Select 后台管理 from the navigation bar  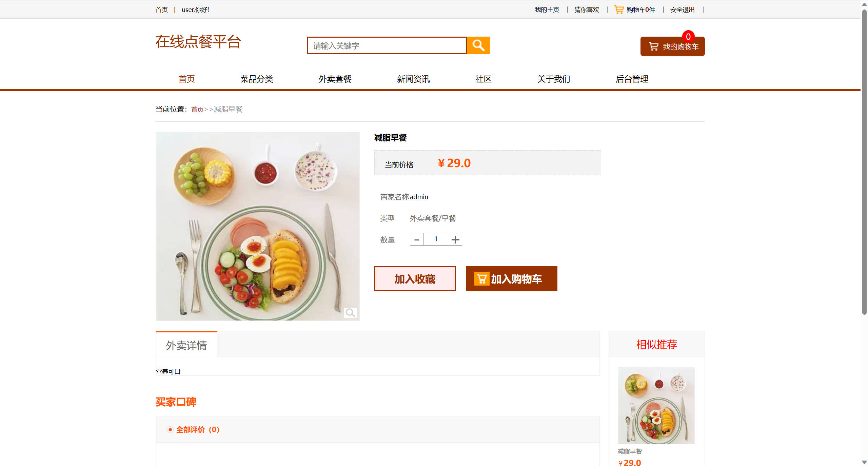coord(632,79)
